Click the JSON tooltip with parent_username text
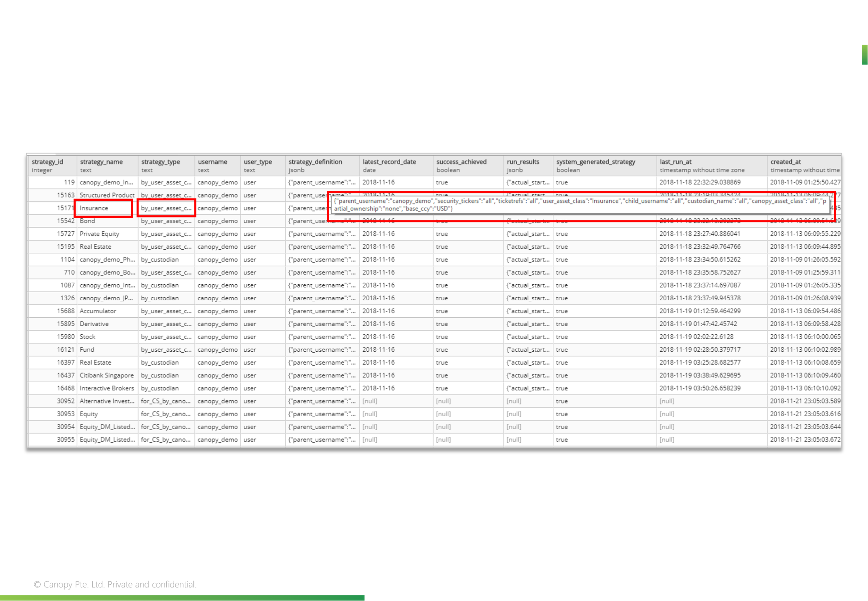 pos(579,205)
